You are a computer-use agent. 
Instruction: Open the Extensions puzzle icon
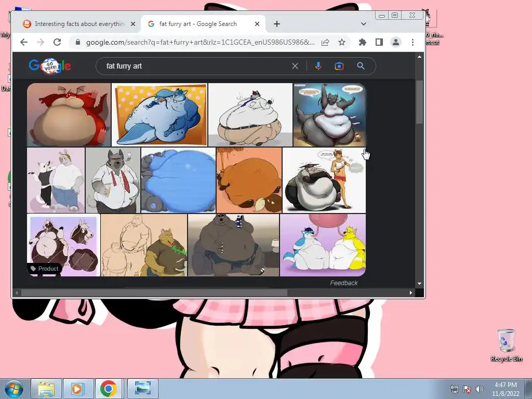(x=362, y=42)
